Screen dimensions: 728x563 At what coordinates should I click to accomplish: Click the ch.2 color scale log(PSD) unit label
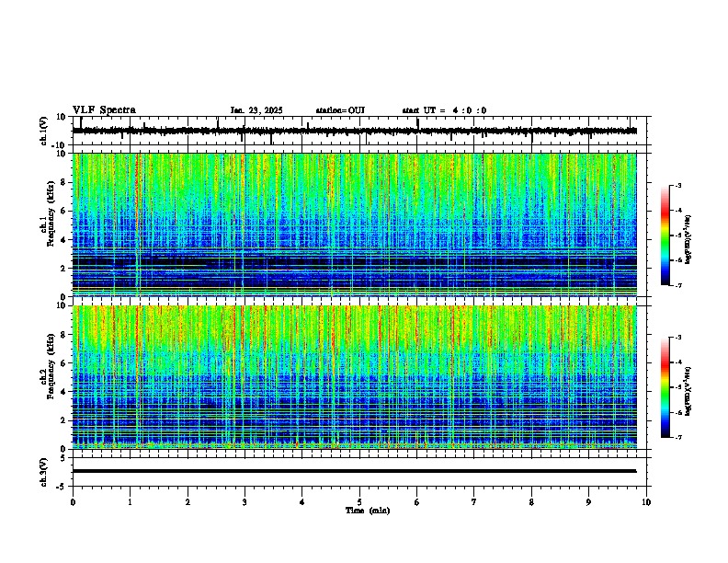coord(688,392)
